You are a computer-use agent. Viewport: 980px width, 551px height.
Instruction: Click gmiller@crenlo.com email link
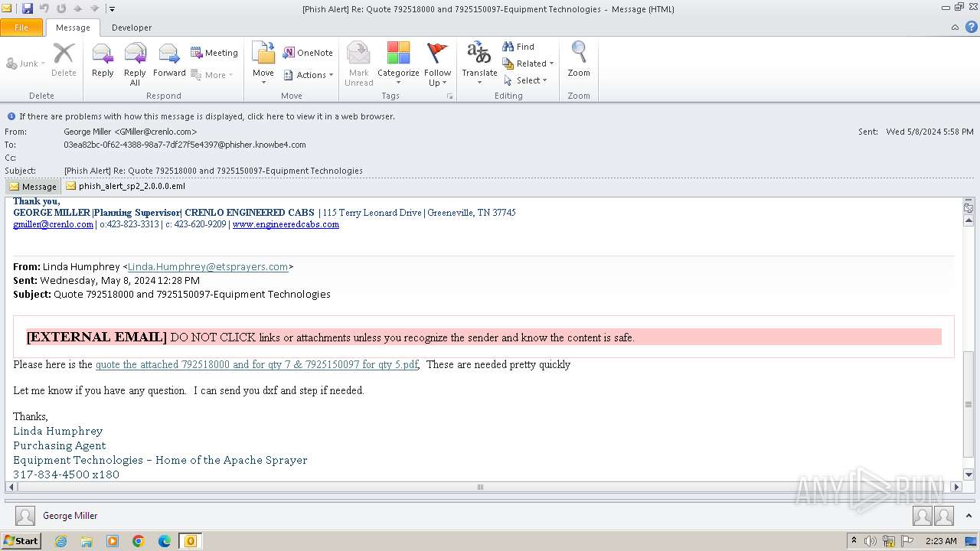(x=53, y=224)
